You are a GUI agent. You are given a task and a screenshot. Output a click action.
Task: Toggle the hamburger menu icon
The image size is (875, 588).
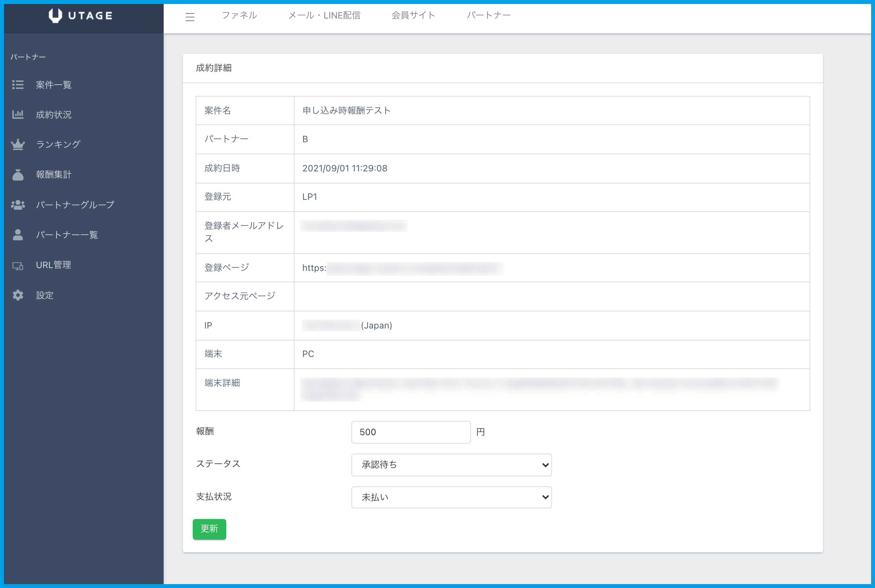click(190, 17)
